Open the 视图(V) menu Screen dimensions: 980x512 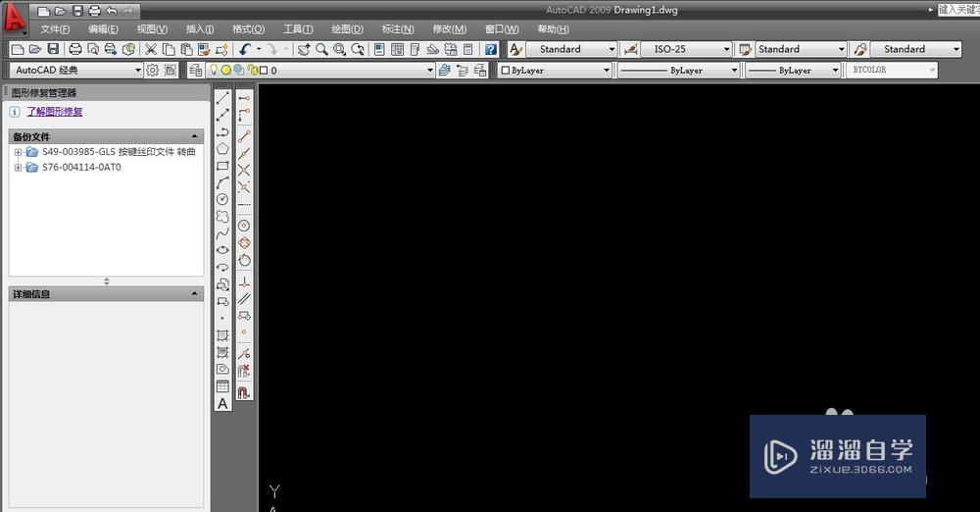152,28
